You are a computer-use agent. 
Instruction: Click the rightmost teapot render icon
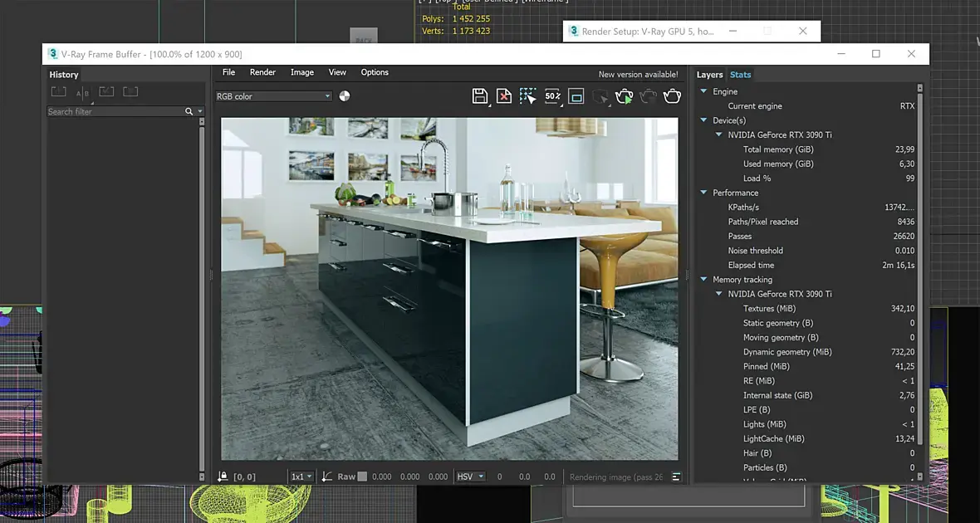point(672,96)
